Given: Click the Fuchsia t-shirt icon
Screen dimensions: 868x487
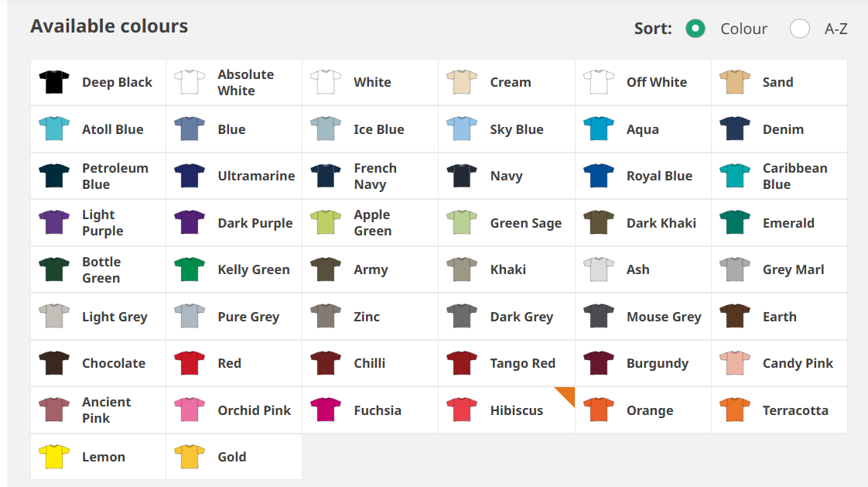Looking at the screenshot, I should pos(326,410).
